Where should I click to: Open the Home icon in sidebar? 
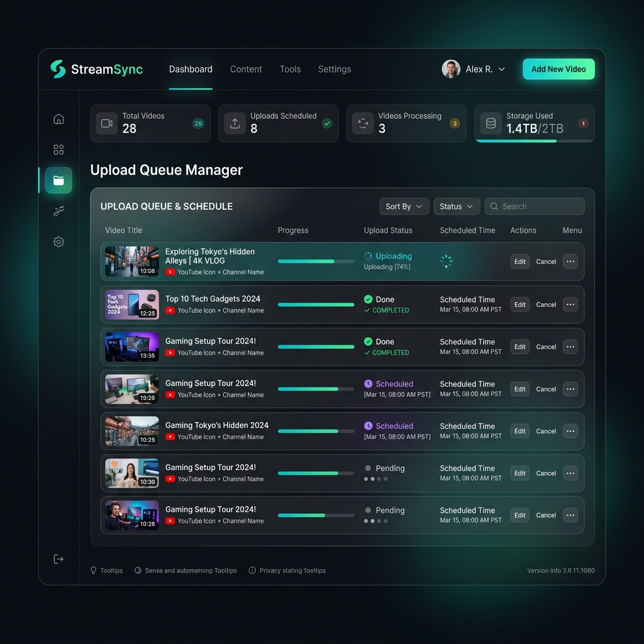point(58,119)
